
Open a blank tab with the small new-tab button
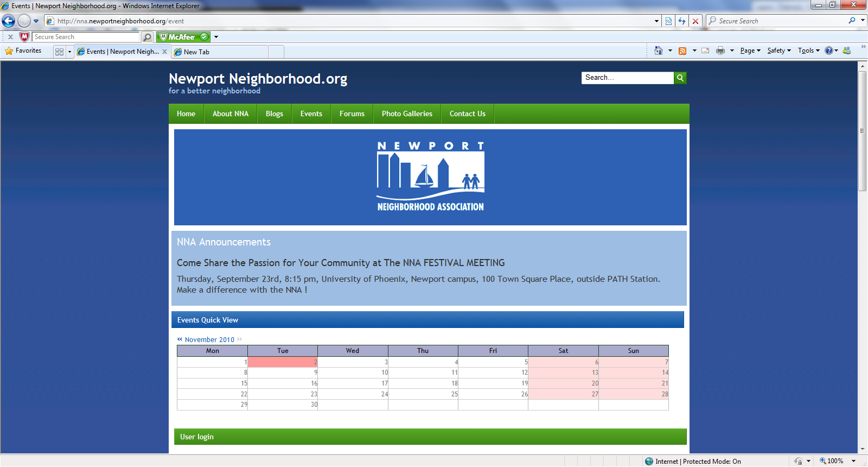276,52
